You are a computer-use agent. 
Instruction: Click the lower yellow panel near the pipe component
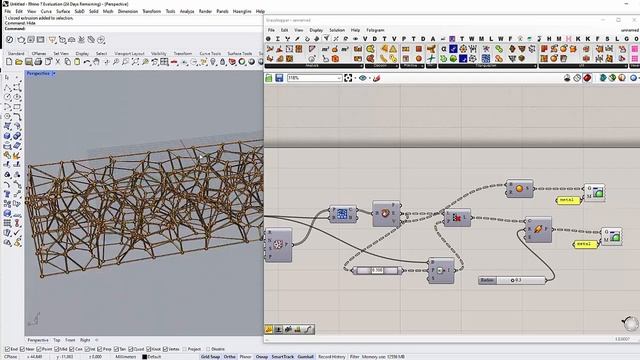585,244
